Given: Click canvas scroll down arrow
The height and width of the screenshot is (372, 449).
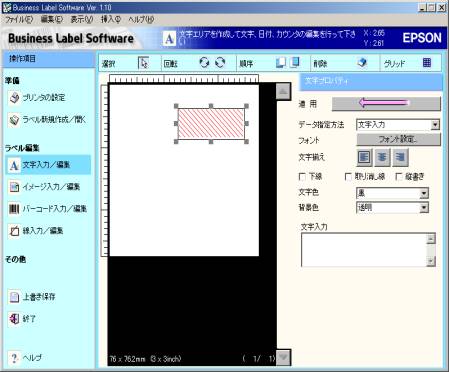Looking at the screenshot, I should [283, 357].
